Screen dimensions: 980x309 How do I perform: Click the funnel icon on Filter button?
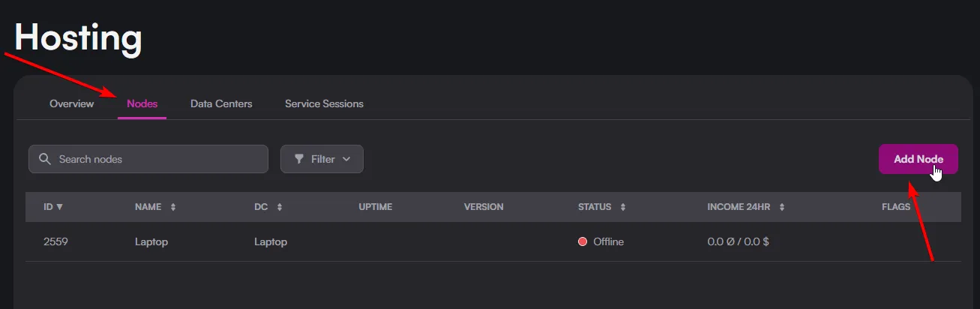point(299,159)
